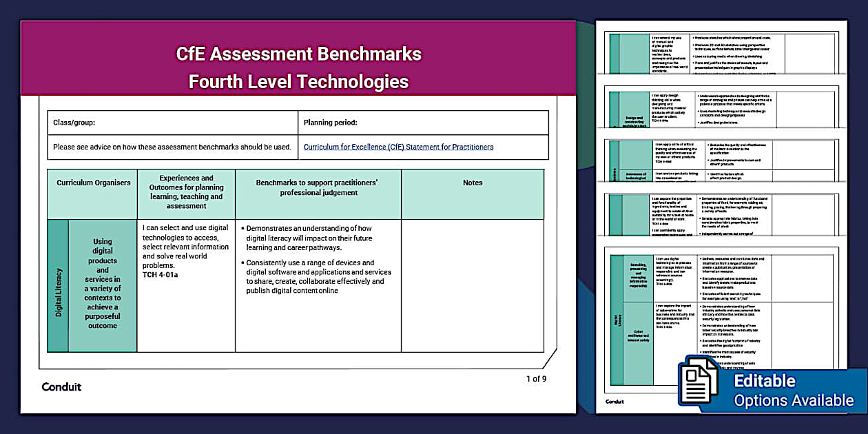This screenshot has height=434, width=868.
Task: Click the Planning period field
Action: click(423, 123)
